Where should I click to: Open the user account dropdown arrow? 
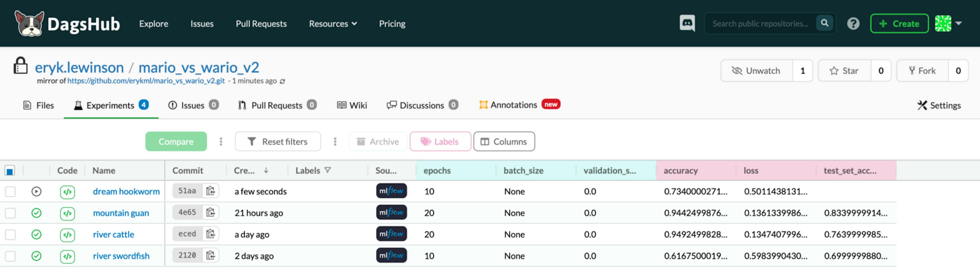(x=959, y=23)
